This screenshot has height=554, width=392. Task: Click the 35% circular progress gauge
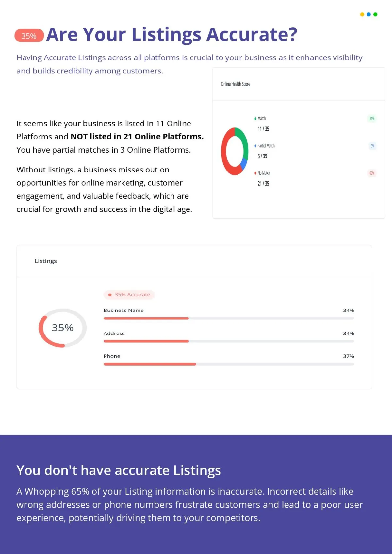[62, 328]
